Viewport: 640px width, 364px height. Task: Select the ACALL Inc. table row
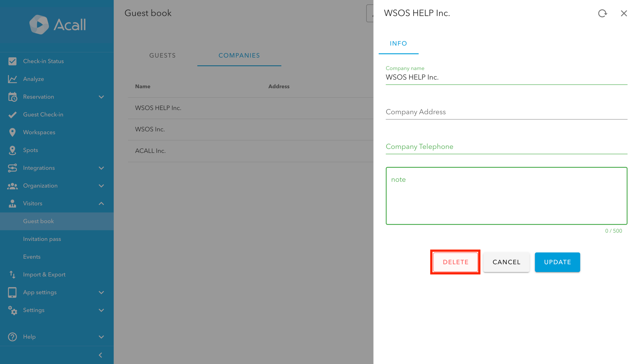[250, 151]
